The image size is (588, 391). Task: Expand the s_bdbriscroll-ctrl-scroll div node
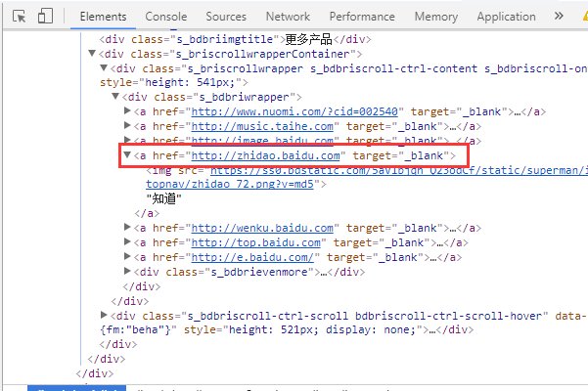[106, 316]
